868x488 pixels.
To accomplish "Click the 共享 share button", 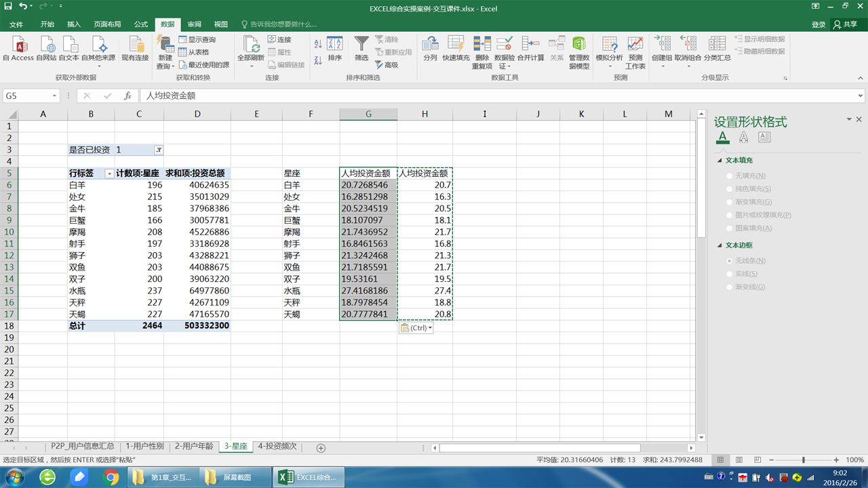I will [846, 24].
